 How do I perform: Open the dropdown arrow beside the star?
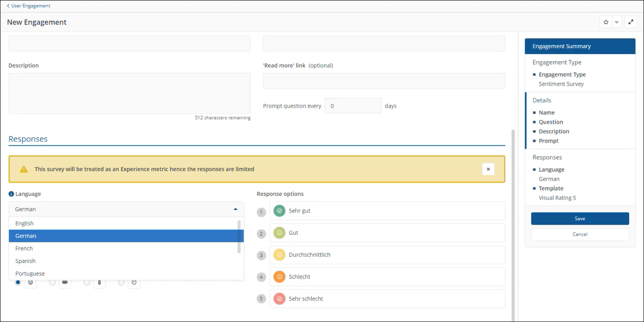pyautogui.click(x=617, y=22)
